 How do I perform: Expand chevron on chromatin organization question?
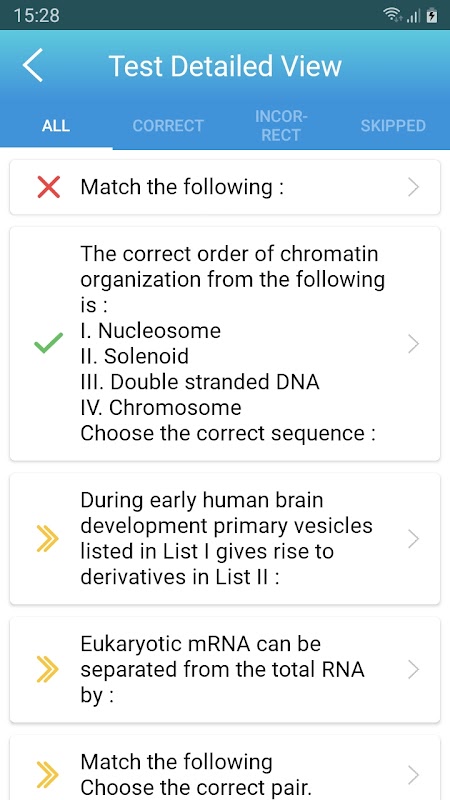click(x=413, y=344)
